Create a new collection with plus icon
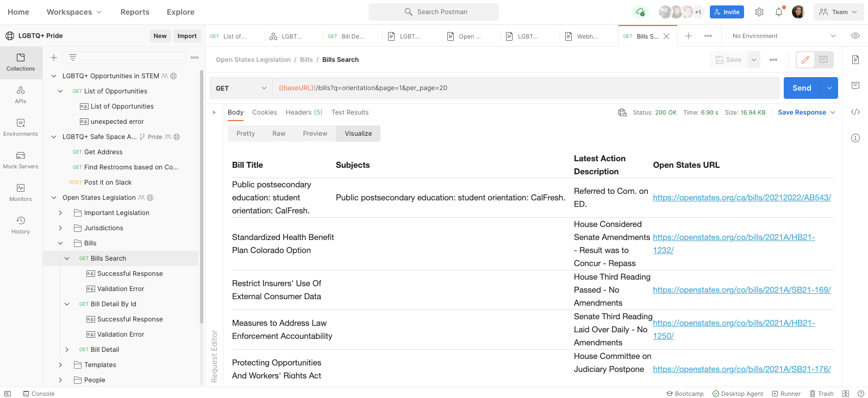 (54, 58)
